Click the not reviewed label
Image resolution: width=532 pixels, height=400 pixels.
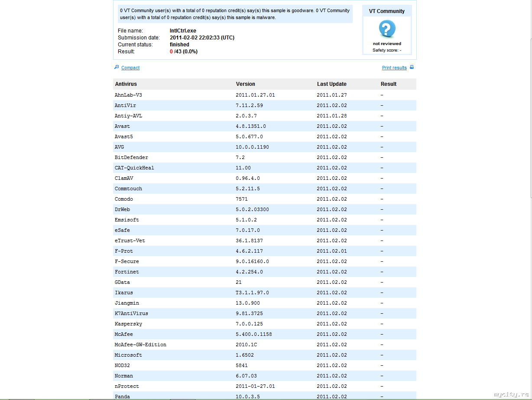coord(387,44)
